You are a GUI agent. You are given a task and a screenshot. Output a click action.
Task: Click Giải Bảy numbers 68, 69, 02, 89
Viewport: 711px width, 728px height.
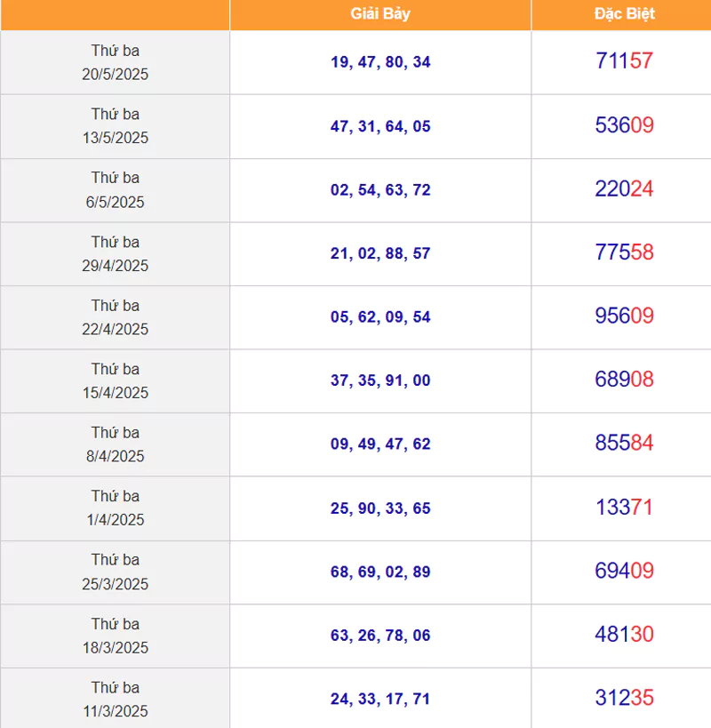click(x=380, y=572)
